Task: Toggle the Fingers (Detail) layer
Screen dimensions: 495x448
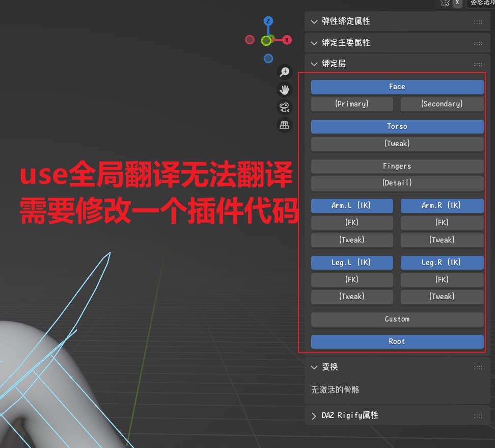Action: (397, 183)
